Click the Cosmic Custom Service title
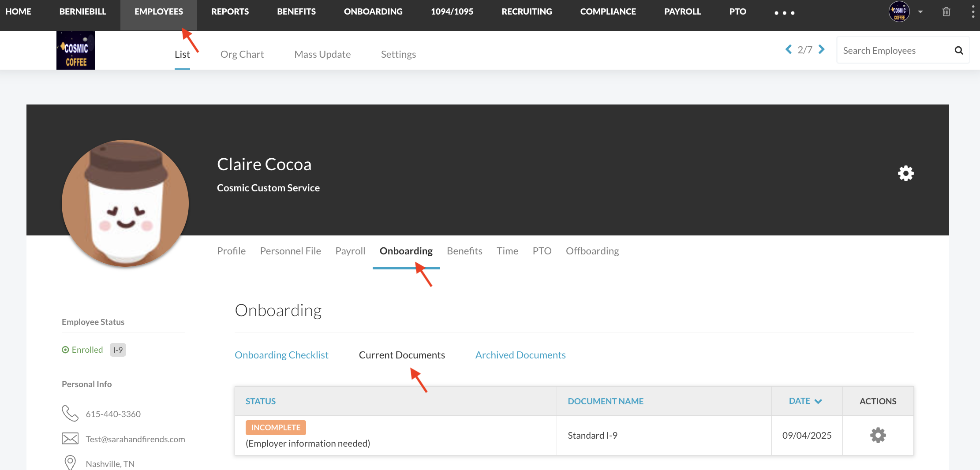 [x=268, y=188]
